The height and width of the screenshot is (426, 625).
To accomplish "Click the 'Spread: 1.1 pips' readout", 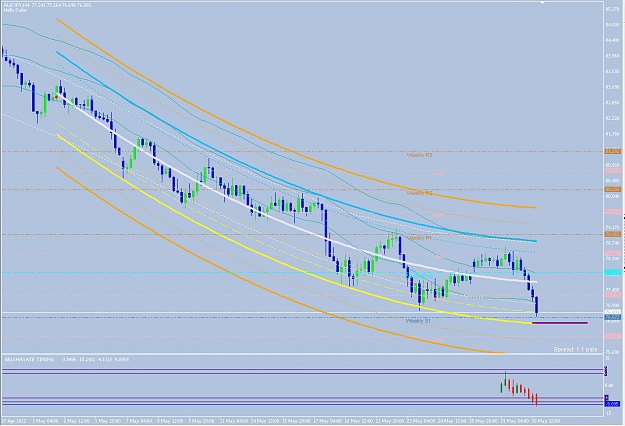I will pos(575,349).
